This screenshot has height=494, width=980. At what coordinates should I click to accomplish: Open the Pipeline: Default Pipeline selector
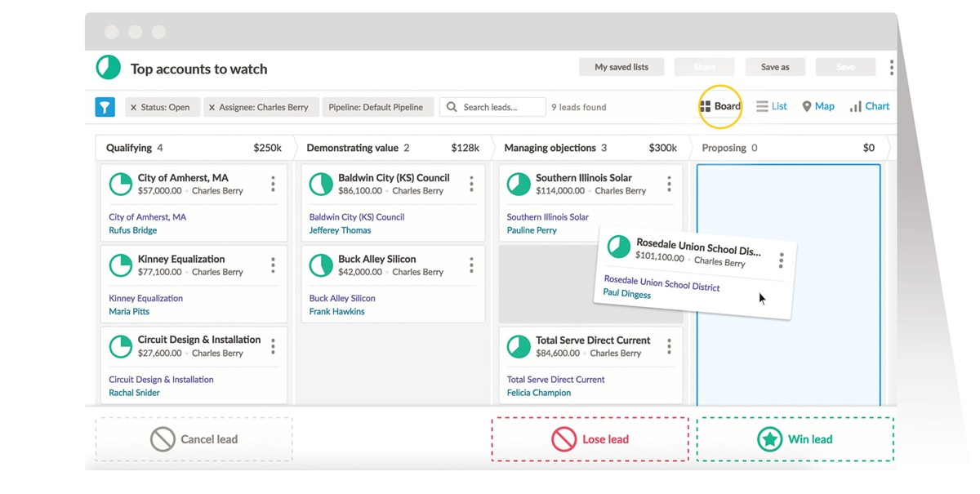coord(376,107)
